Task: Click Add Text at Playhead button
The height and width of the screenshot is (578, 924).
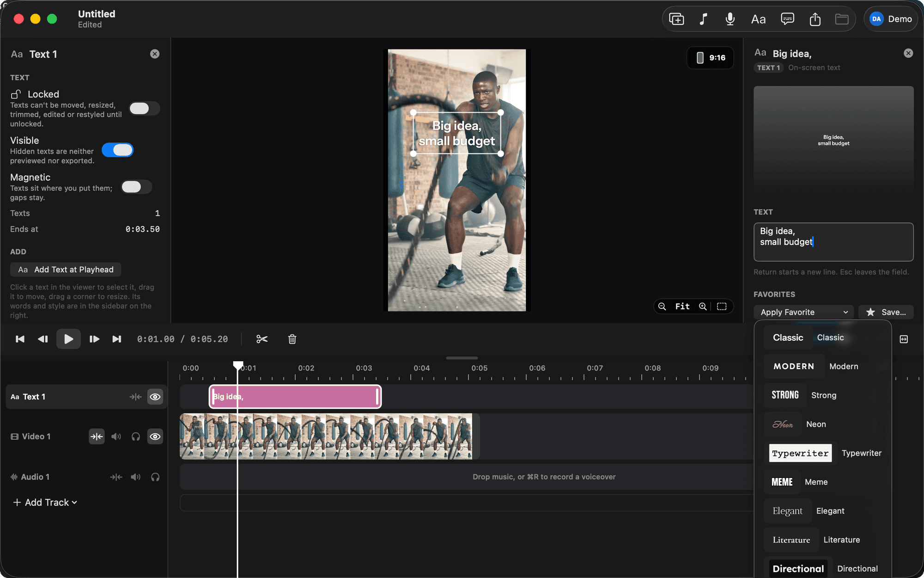Action: [x=66, y=270]
